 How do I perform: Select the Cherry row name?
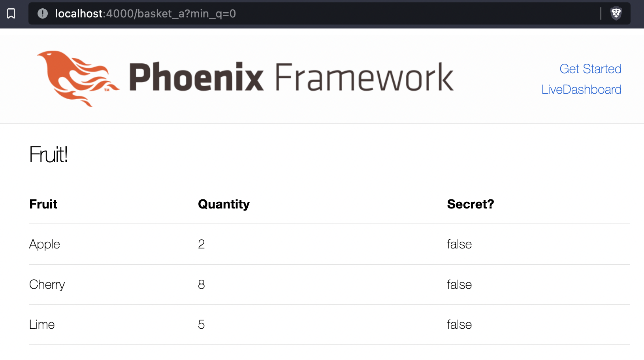coord(47,284)
